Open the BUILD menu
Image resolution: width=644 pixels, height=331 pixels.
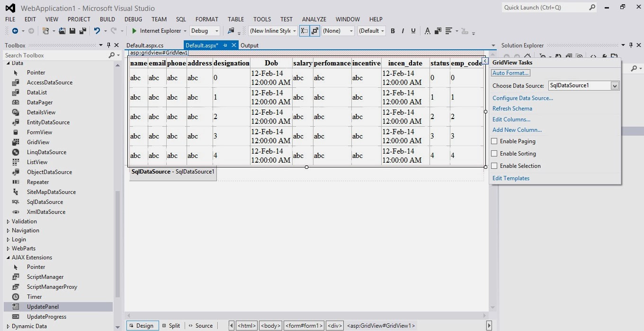click(x=107, y=19)
